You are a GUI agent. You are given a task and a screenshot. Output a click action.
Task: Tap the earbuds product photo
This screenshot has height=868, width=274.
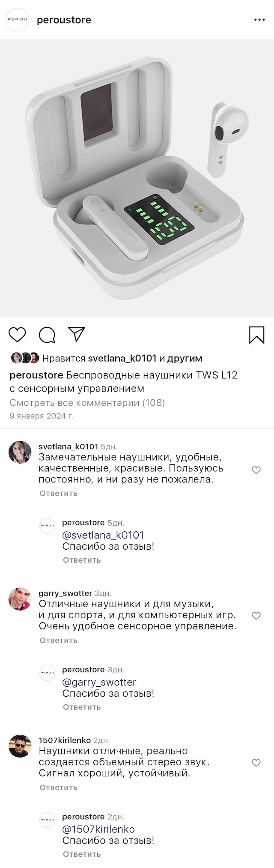(x=137, y=178)
